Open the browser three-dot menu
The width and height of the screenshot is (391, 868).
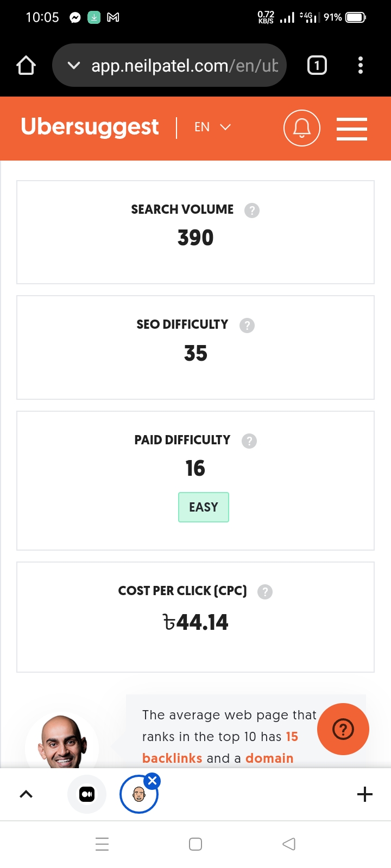361,66
